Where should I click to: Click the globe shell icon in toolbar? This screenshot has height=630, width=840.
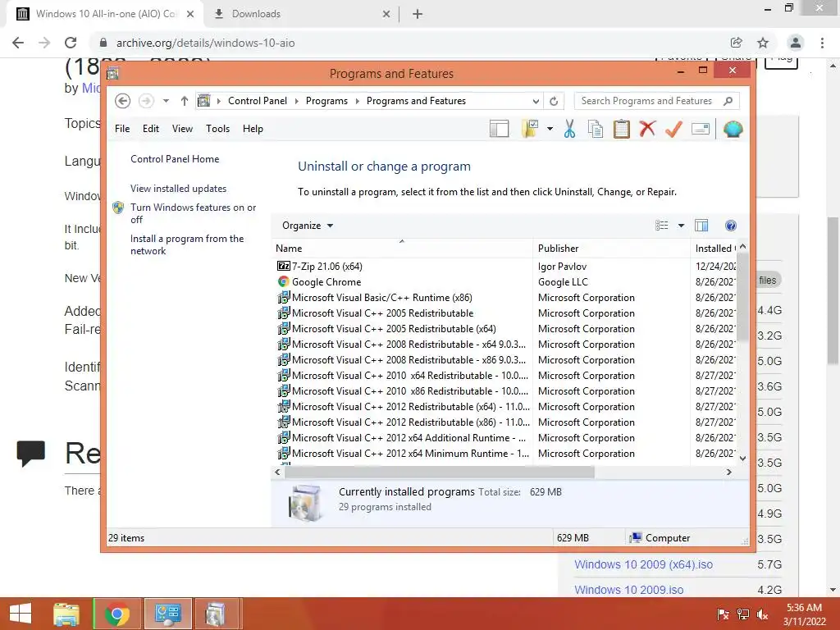(x=733, y=129)
